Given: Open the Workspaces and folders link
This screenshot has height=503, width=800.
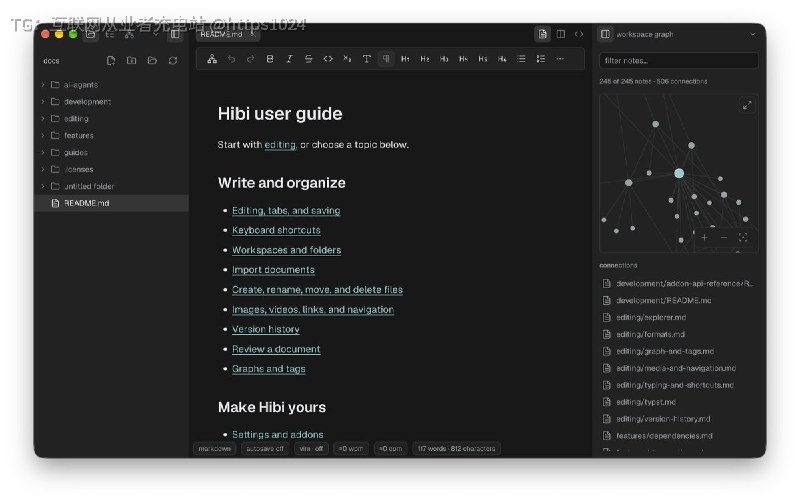Looking at the screenshot, I should 287,250.
